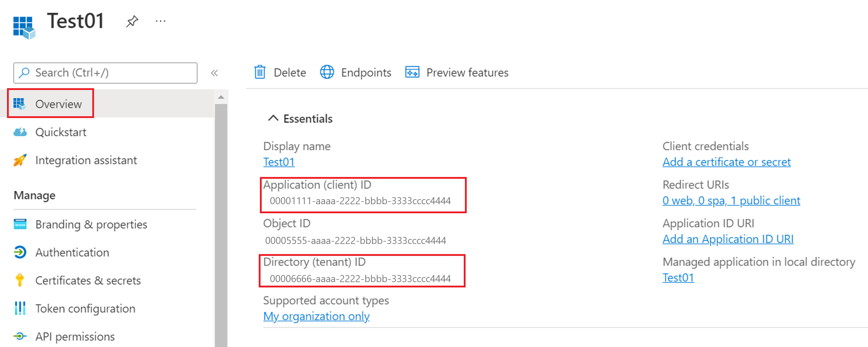Open the more options ellipsis menu

pyautogui.click(x=160, y=21)
